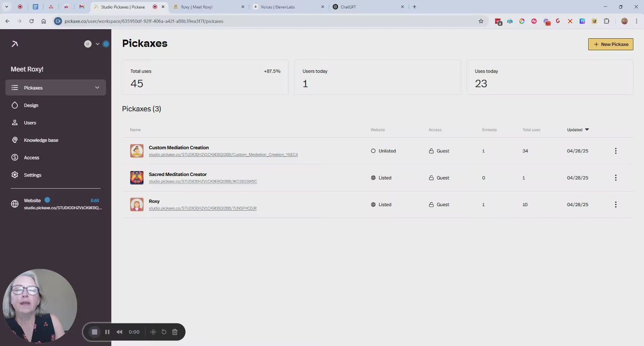The height and width of the screenshot is (346, 644).
Task: Open the pinned Gmail tab
Action: 82,7
